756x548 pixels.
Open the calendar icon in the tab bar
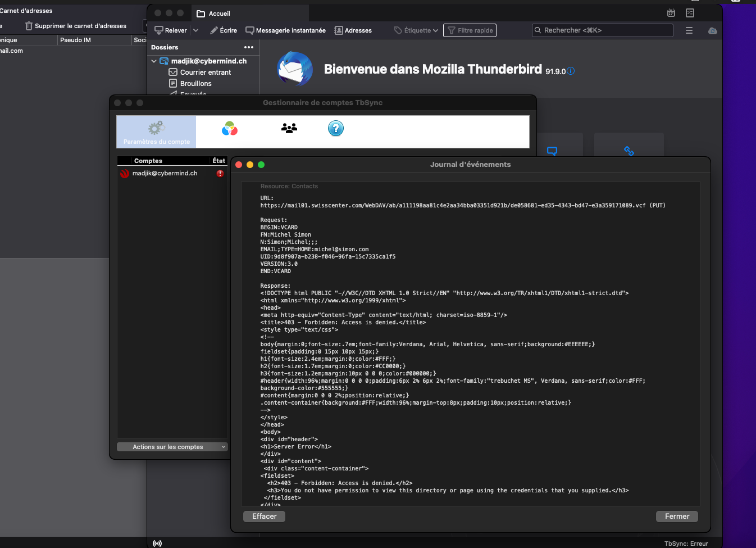click(x=671, y=13)
